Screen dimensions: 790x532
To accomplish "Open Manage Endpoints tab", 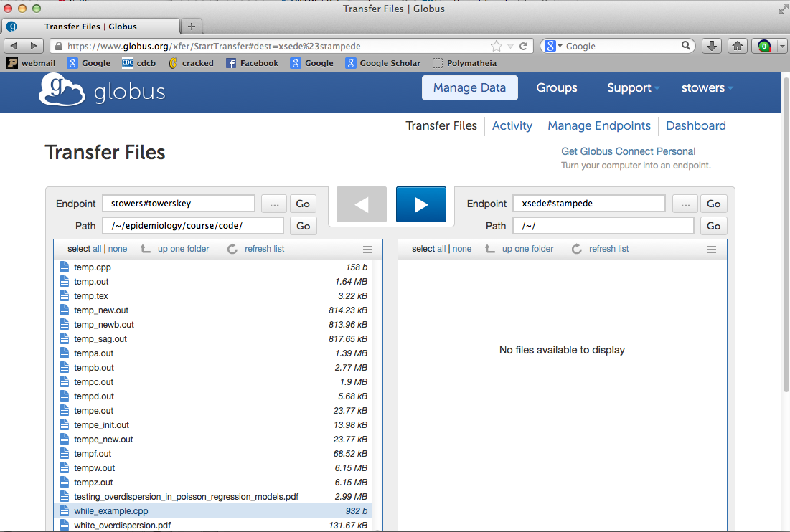I will tap(599, 125).
